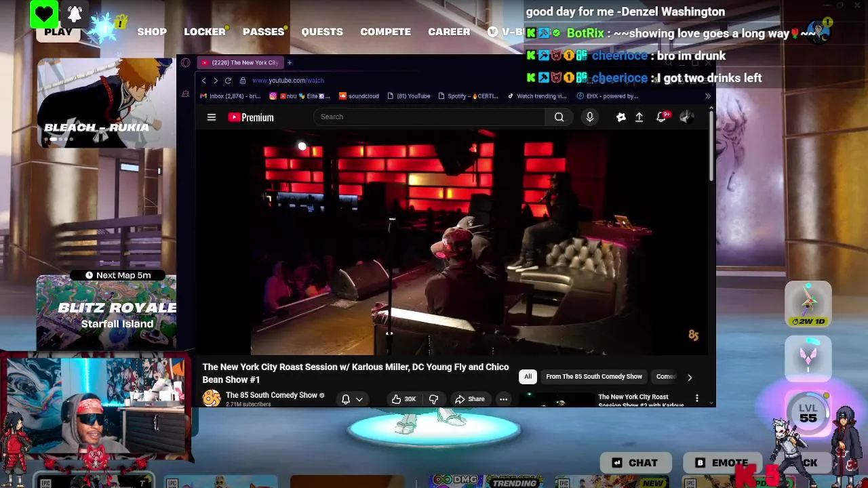Go forward with browser forward arrow
The width and height of the screenshot is (868, 488).
pyautogui.click(x=216, y=80)
